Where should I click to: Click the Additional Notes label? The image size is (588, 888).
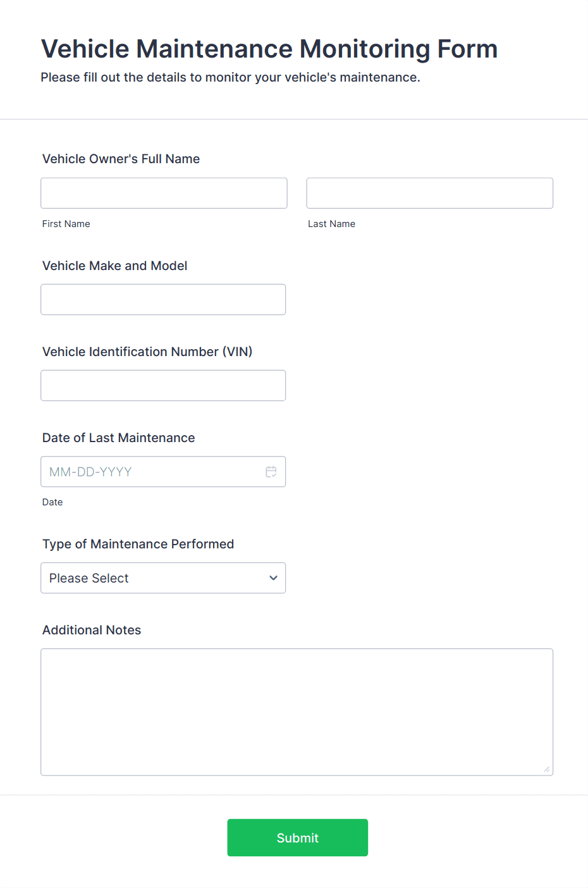tap(92, 630)
